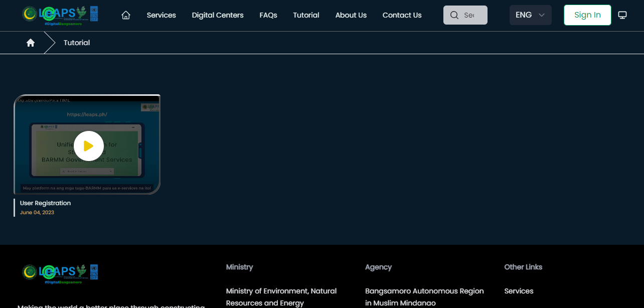Screen dimensions: 644x308
Task: Select the About Us menu item
Action: point(351,15)
